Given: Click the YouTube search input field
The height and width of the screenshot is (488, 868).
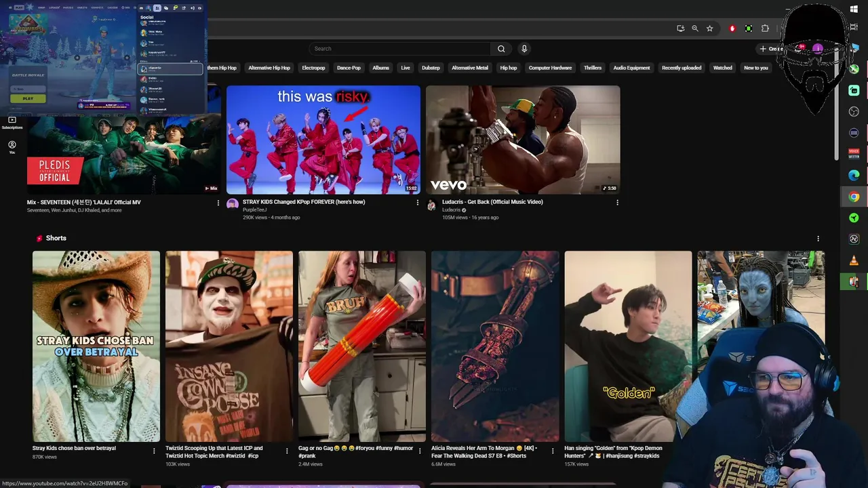Looking at the screenshot, I should point(400,49).
